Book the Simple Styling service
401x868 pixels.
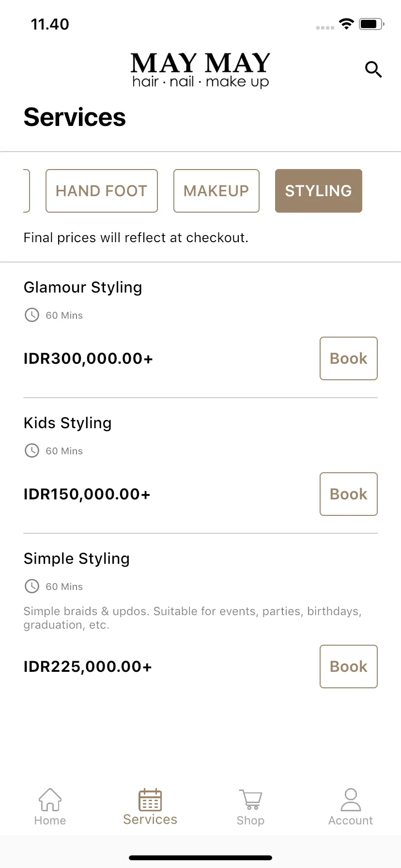point(349,666)
